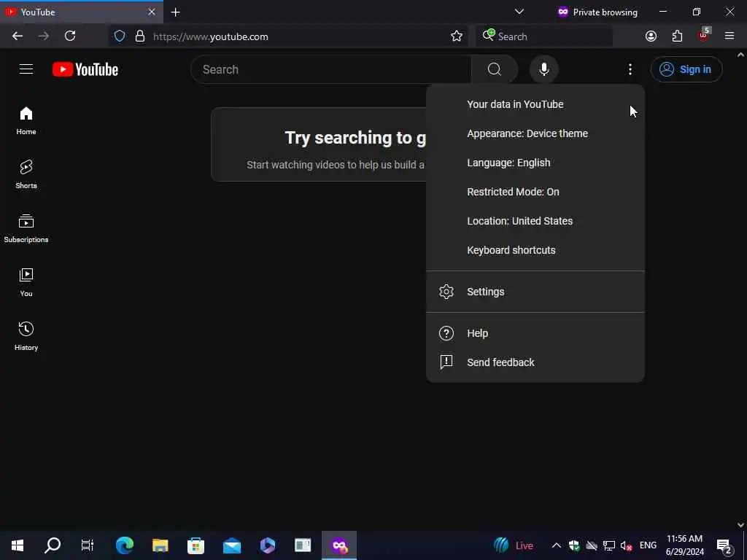747x560 pixels.
Task: Launch Microsoft Edge from the taskbar
Action: click(125, 545)
